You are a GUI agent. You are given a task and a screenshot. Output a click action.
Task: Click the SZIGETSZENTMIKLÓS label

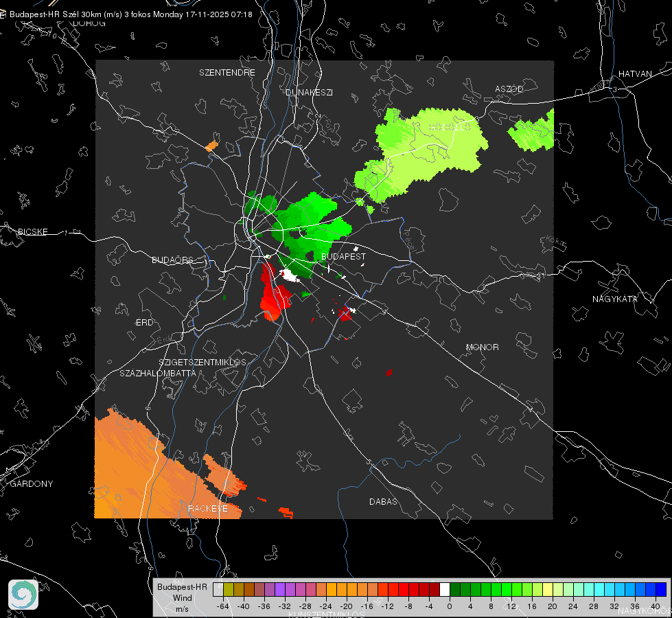[202, 363]
